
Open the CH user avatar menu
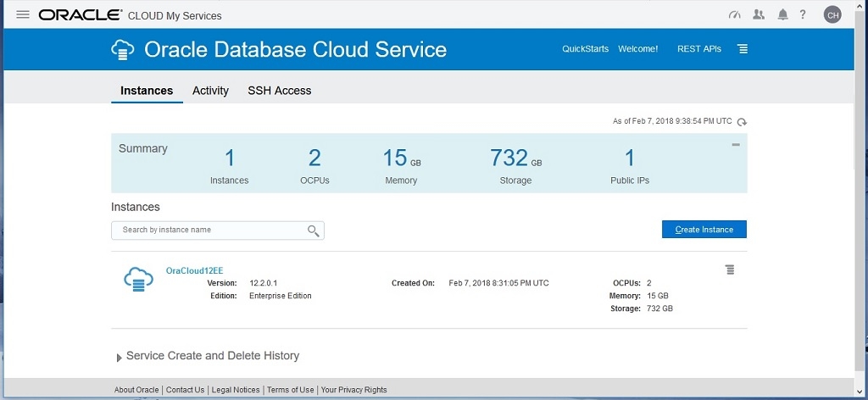[832, 15]
